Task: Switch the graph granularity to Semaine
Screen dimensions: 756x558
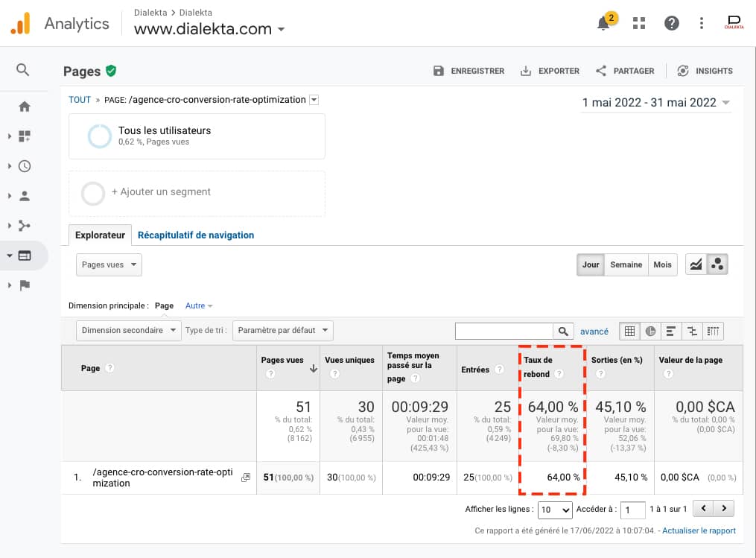Action: [x=626, y=264]
